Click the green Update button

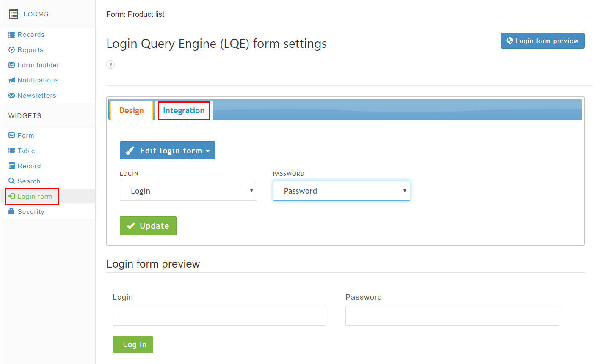[148, 226]
